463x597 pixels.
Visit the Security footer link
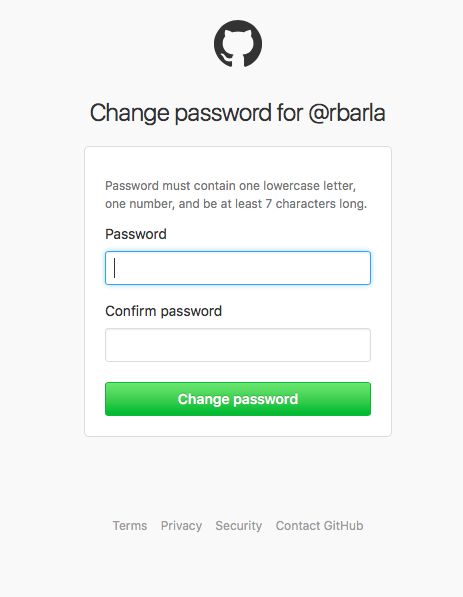click(239, 526)
